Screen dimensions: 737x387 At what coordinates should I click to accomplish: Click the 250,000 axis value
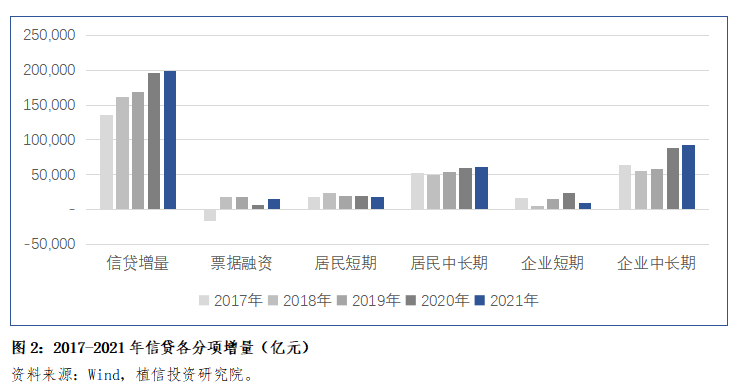(x=49, y=35)
